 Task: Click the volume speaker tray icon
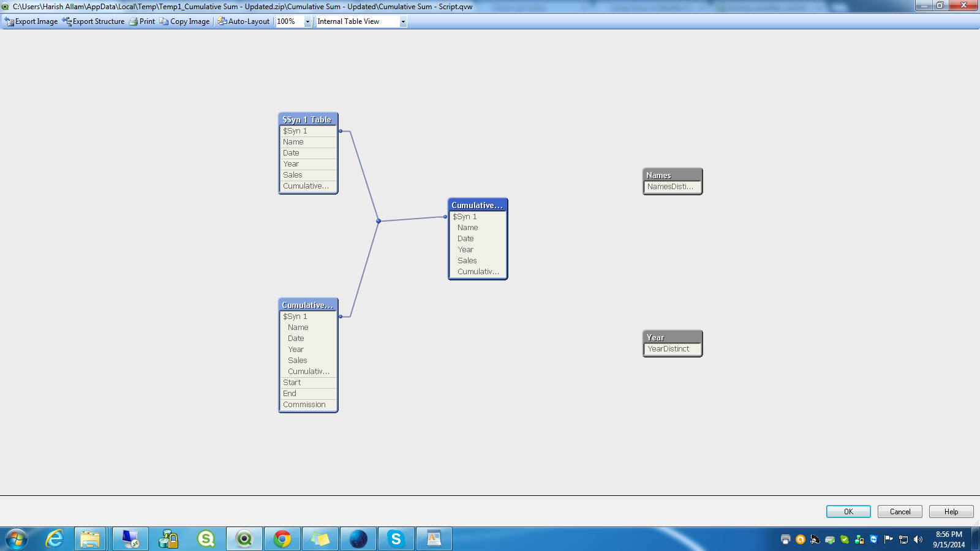point(918,539)
